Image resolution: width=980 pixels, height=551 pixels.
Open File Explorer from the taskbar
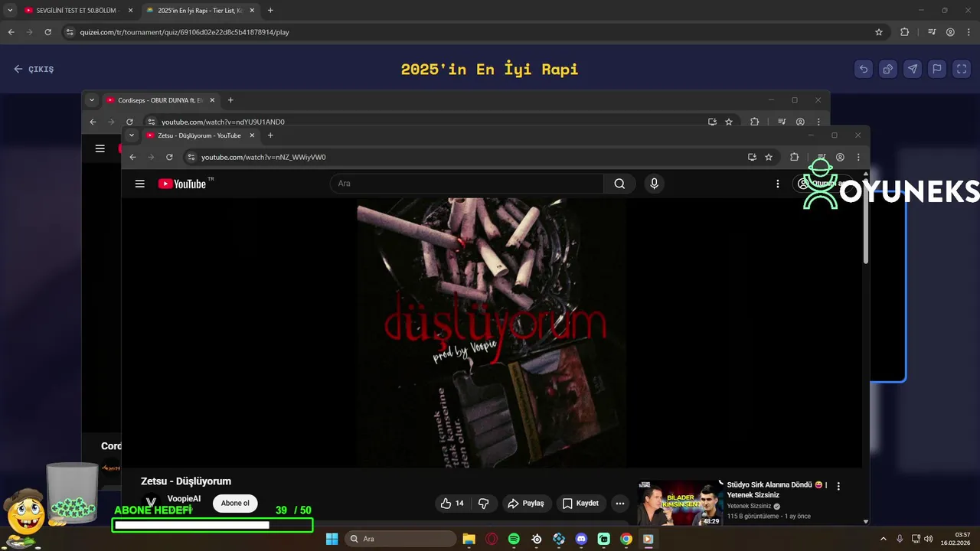469,539
